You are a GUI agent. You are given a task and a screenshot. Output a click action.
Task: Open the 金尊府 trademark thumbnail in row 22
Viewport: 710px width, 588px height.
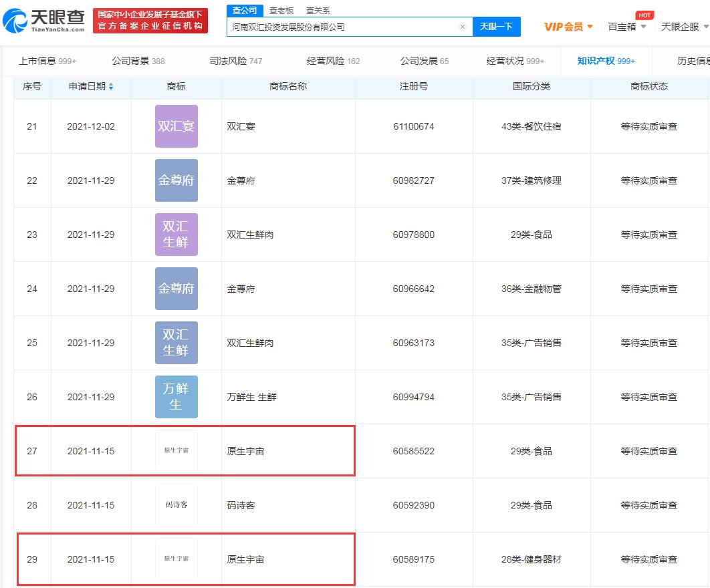point(176,180)
